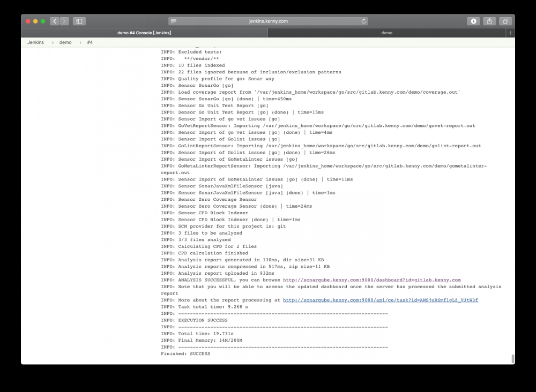Click the Share icon
The height and width of the screenshot is (392, 536).
pos(489,21)
